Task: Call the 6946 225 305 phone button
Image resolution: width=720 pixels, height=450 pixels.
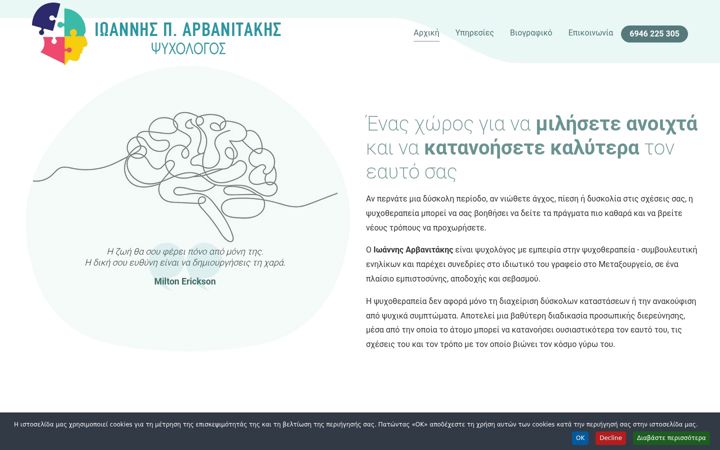Action: click(x=654, y=34)
